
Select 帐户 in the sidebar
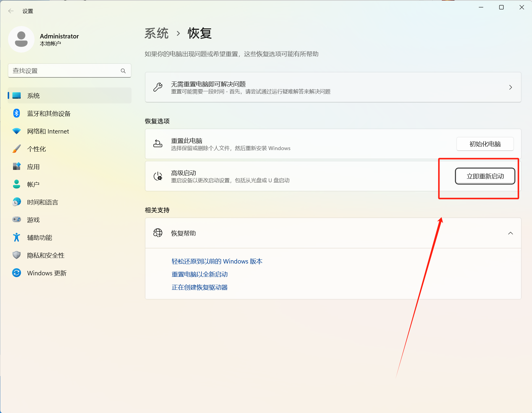point(69,184)
